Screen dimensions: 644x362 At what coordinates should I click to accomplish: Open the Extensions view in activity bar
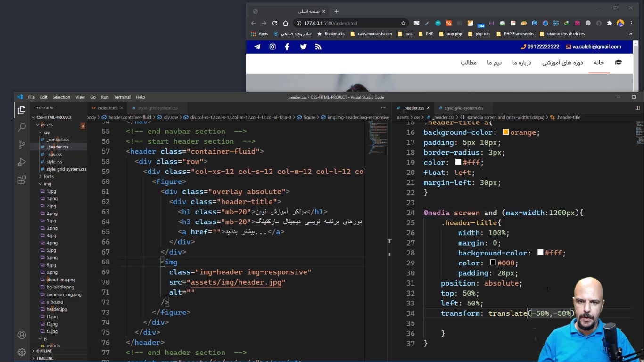tap(21, 180)
